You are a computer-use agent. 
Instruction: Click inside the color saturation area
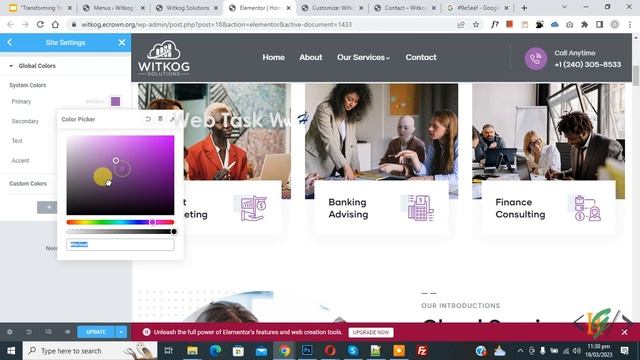pos(120,175)
